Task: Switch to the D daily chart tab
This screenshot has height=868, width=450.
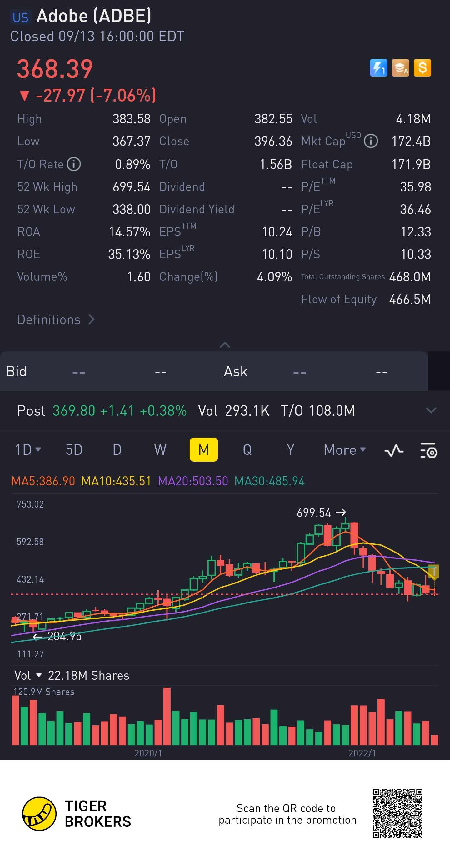Action: coord(117,450)
